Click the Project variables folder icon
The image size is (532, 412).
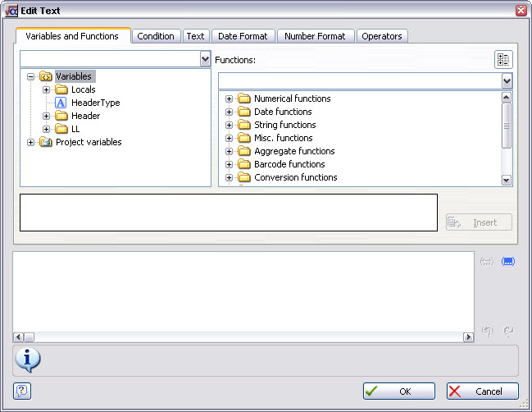pos(45,142)
